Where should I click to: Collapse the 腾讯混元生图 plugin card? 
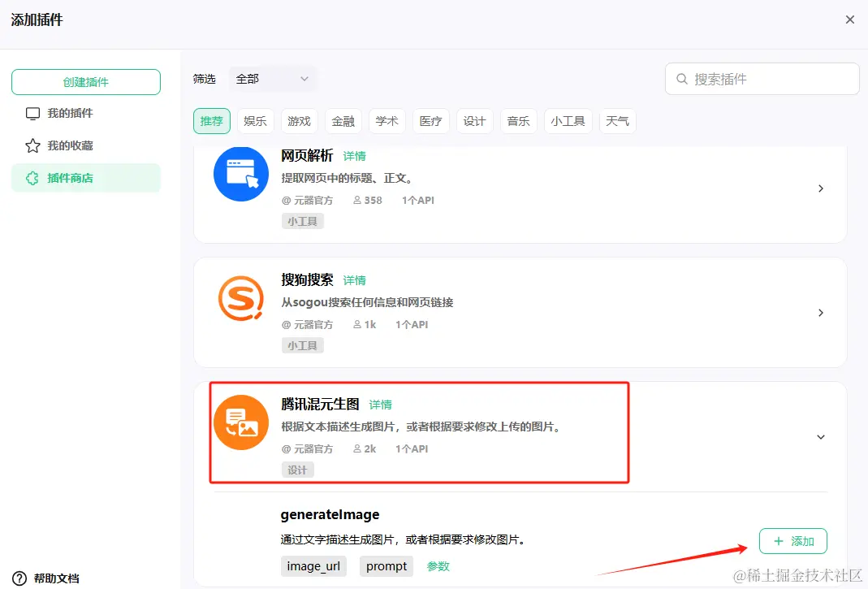821,437
